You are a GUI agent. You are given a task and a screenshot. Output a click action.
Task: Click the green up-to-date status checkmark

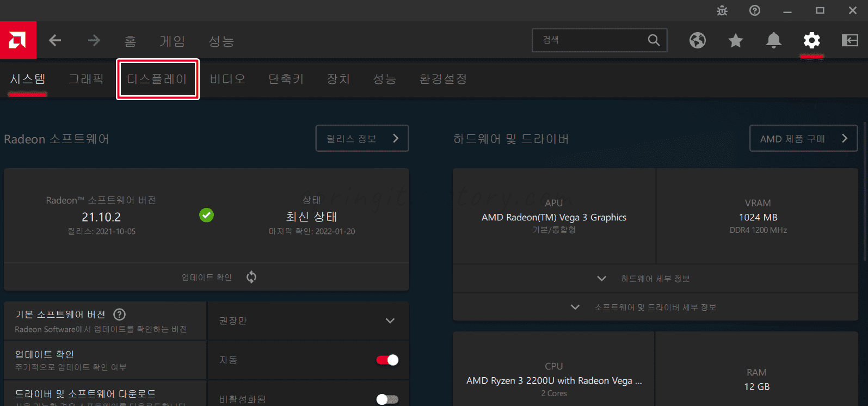point(206,216)
